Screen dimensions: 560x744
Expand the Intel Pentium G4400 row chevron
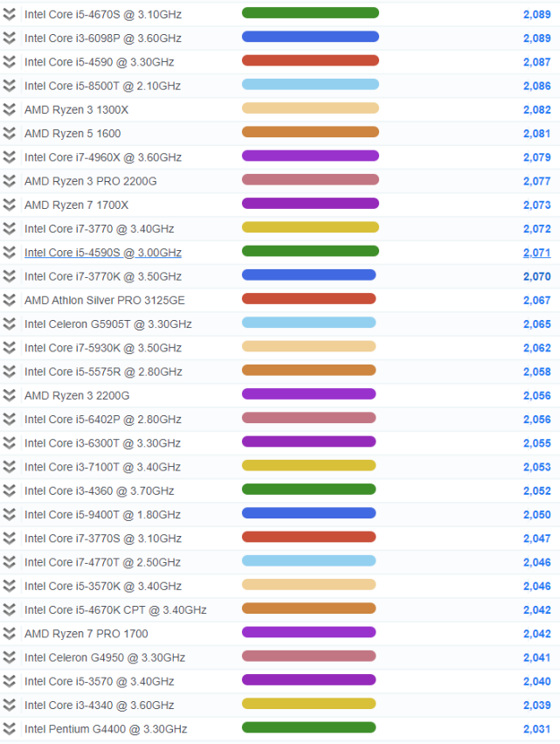tap(9, 729)
